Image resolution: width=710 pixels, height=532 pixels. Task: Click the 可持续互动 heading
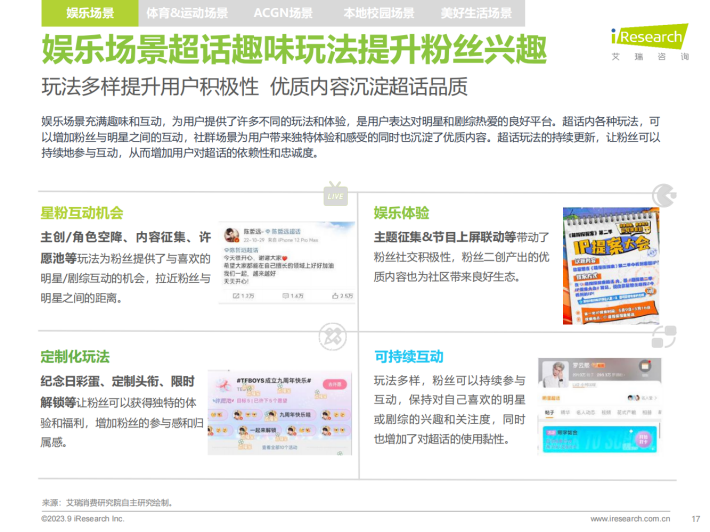tap(408, 357)
